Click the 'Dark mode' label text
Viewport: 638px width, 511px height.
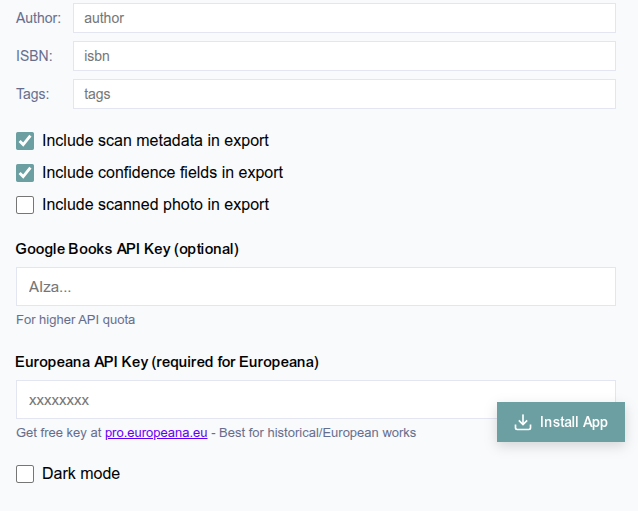[x=81, y=474]
